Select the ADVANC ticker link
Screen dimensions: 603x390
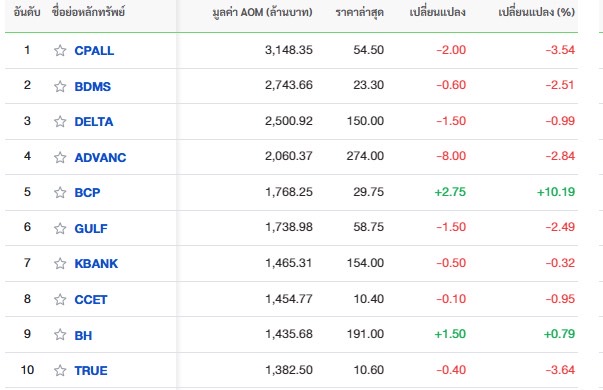[x=100, y=157]
